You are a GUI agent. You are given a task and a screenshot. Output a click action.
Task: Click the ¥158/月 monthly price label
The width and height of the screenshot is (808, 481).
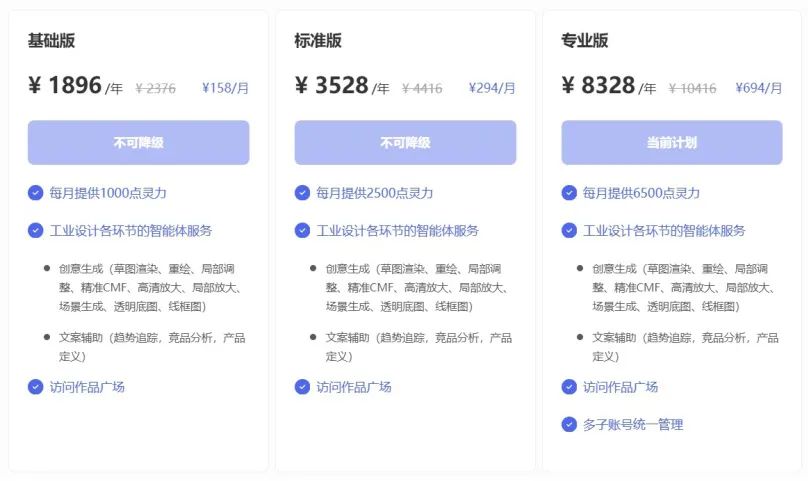coord(225,88)
